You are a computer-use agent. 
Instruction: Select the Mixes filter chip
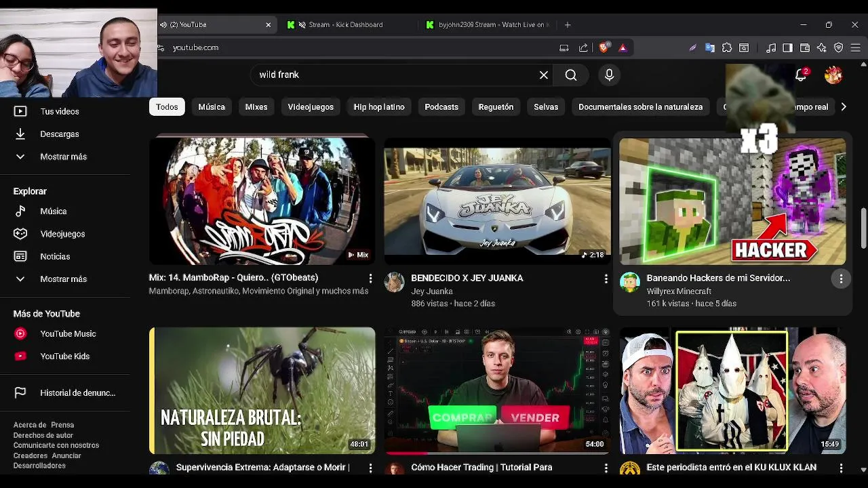[256, 107]
